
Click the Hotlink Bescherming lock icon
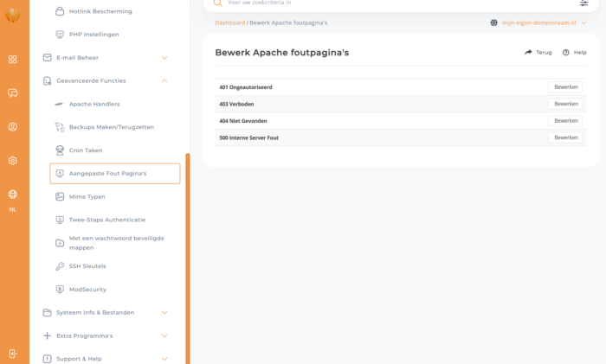pyautogui.click(x=60, y=11)
